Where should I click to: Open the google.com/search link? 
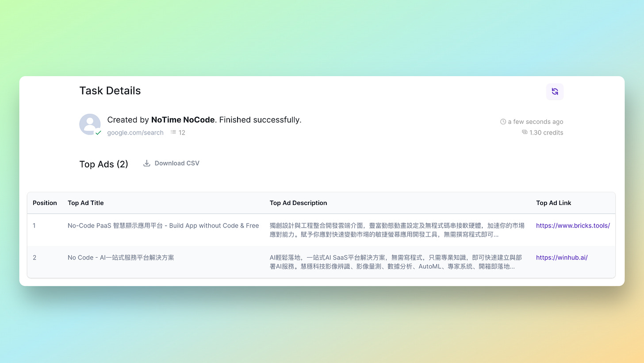[135, 132]
